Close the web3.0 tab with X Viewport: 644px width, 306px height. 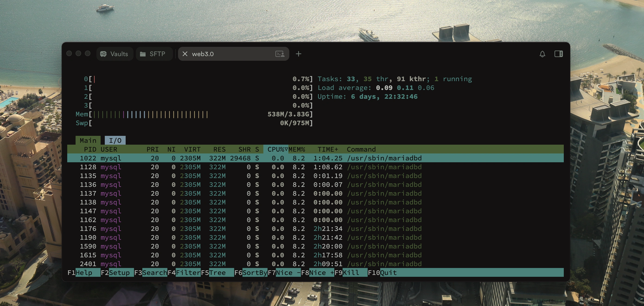(x=185, y=54)
